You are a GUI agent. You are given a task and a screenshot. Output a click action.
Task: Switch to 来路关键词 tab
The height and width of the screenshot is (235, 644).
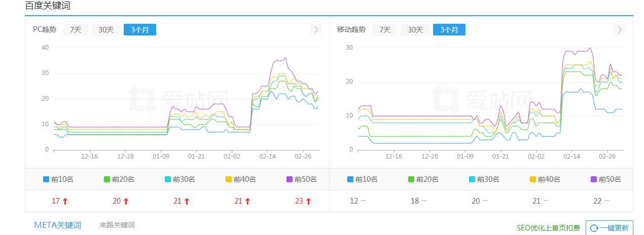[x=117, y=225]
